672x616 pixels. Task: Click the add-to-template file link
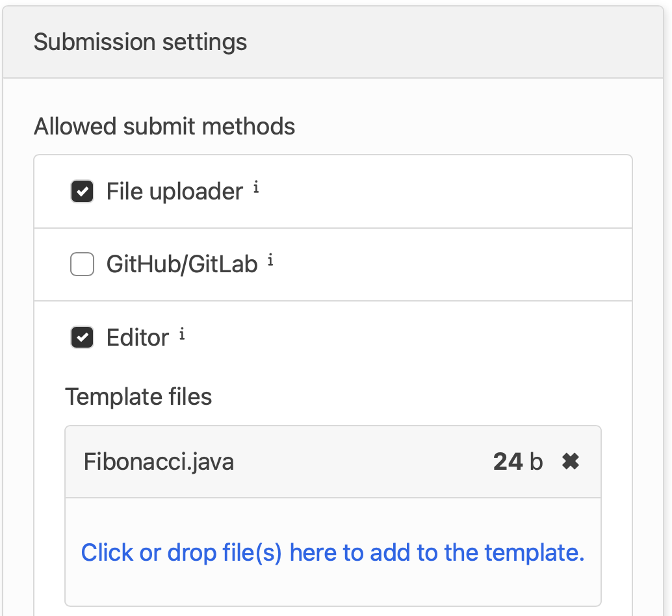click(333, 553)
